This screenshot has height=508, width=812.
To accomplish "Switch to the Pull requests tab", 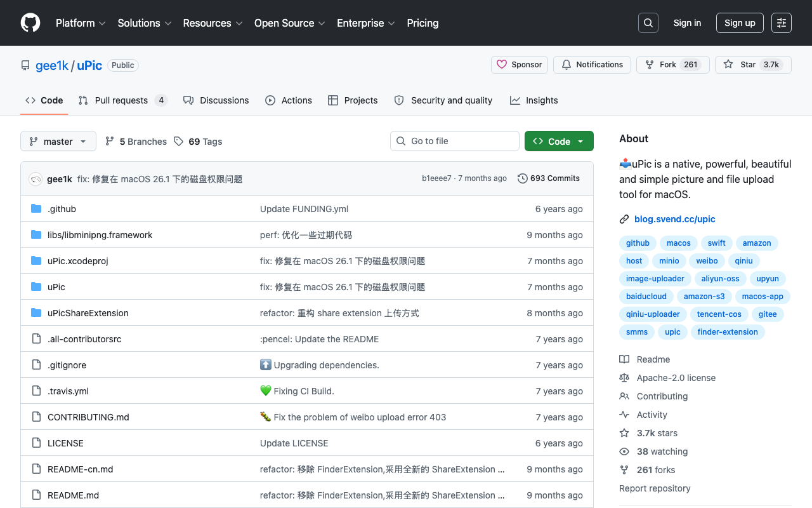I will 122,100.
